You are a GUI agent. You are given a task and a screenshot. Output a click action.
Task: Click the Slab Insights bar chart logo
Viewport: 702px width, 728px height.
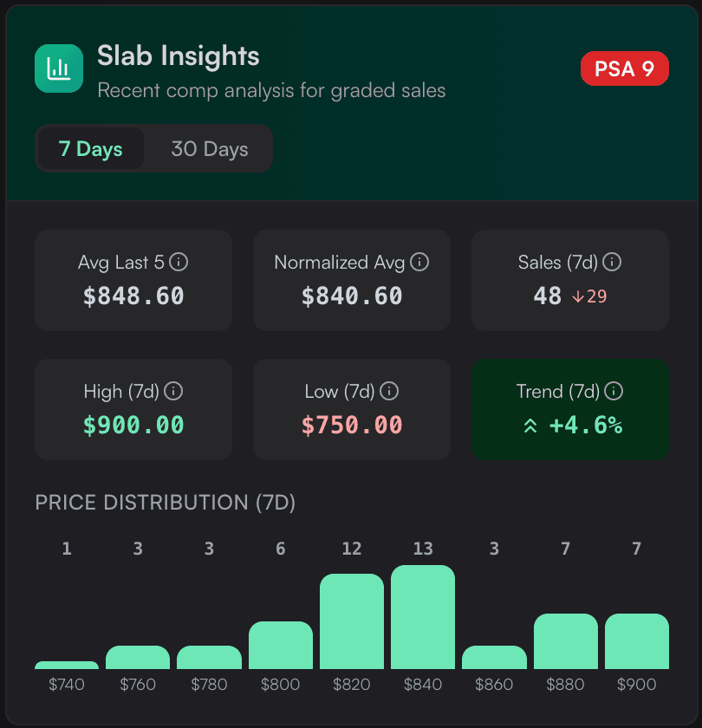click(59, 68)
